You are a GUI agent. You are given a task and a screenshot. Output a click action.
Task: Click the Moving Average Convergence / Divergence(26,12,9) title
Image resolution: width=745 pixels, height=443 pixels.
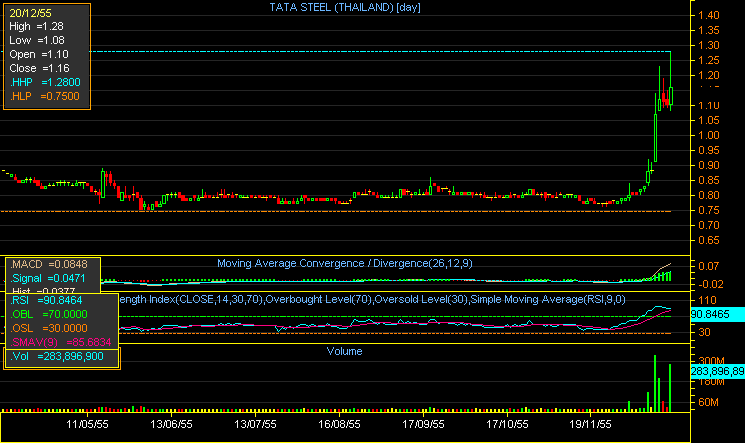tap(345, 263)
